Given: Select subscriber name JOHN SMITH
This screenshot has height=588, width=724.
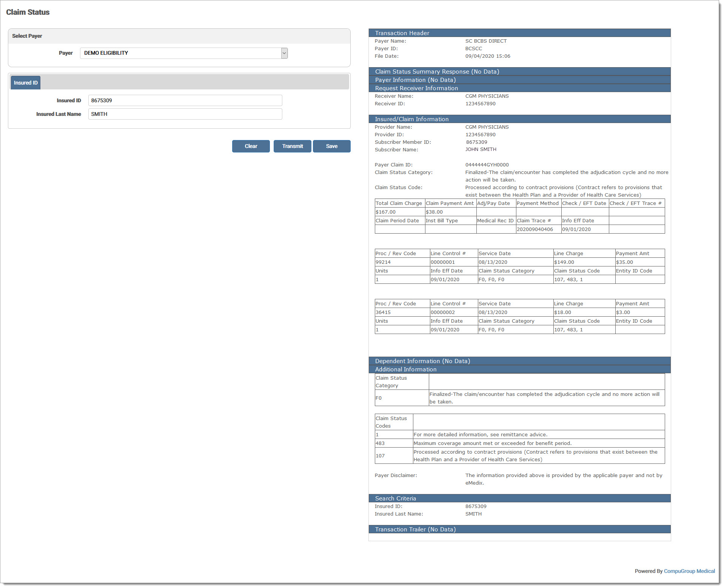Looking at the screenshot, I should [x=481, y=149].
